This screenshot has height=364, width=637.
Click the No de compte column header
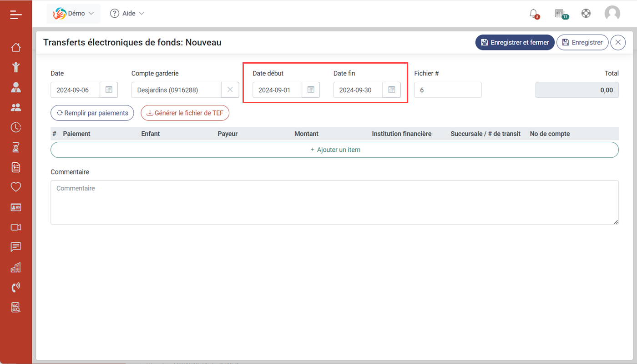(550, 134)
